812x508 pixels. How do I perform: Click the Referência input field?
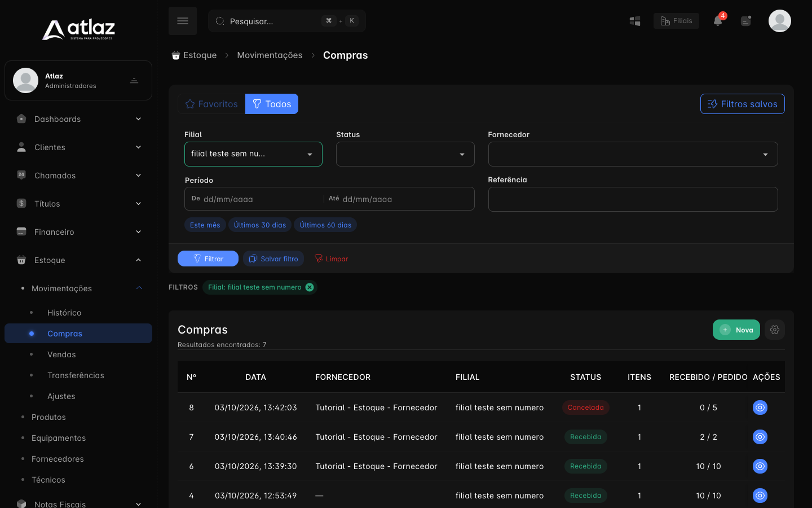[x=633, y=199]
